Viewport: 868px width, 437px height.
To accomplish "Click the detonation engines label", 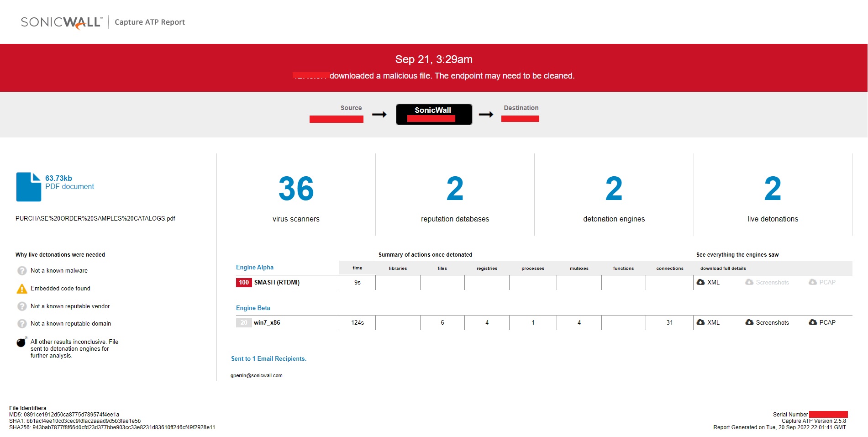I will pyautogui.click(x=614, y=219).
